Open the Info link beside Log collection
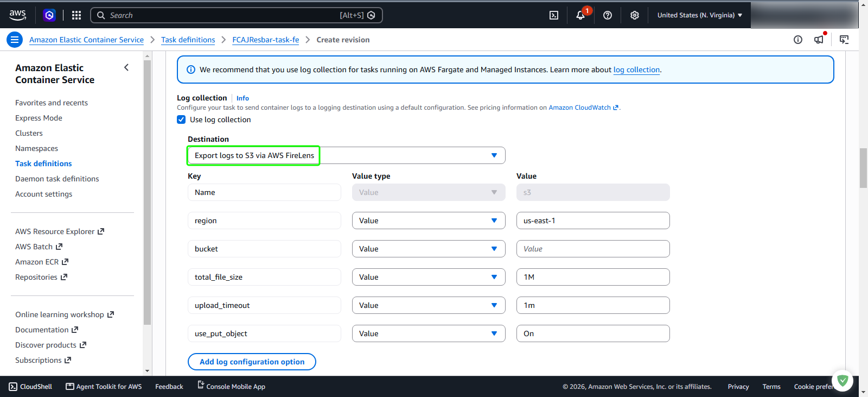Image resolution: width=868 pixels, height=397 pixels. [242, 98]
